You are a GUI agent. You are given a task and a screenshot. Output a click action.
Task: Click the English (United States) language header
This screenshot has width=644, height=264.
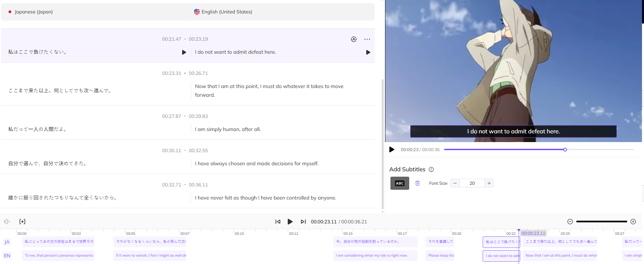pyautogui.click(x=223, y=12)
